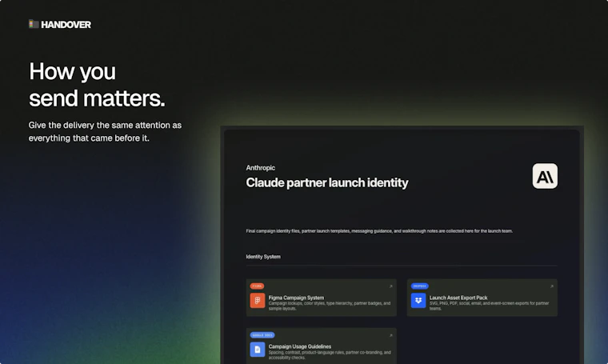Open the Launch Asset Export Pack card

pyautogui.click(x=482, y=298)
